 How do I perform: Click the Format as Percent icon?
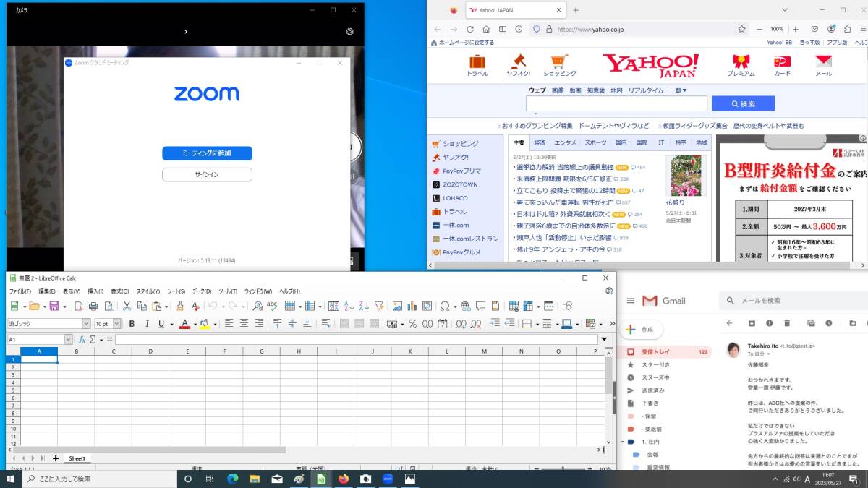[x=412, y=324]
